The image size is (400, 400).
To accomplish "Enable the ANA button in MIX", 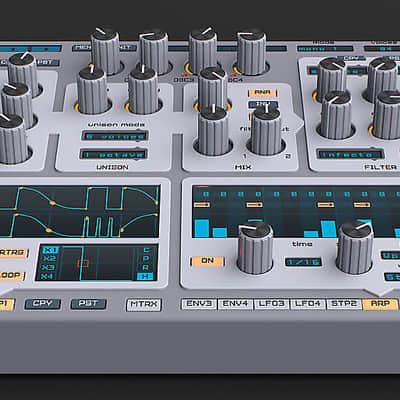I will click(262, 92).
